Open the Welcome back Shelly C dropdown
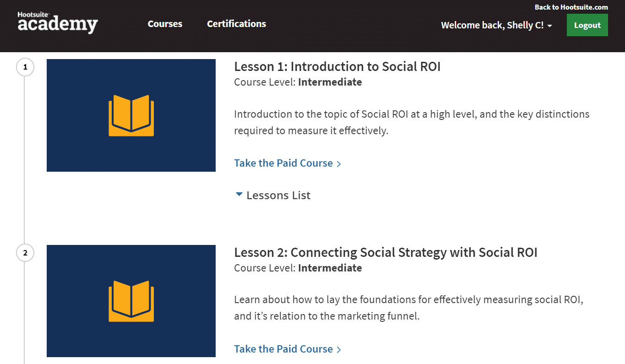The height and width of the screenshot is (364, 625). pos(492,25)
